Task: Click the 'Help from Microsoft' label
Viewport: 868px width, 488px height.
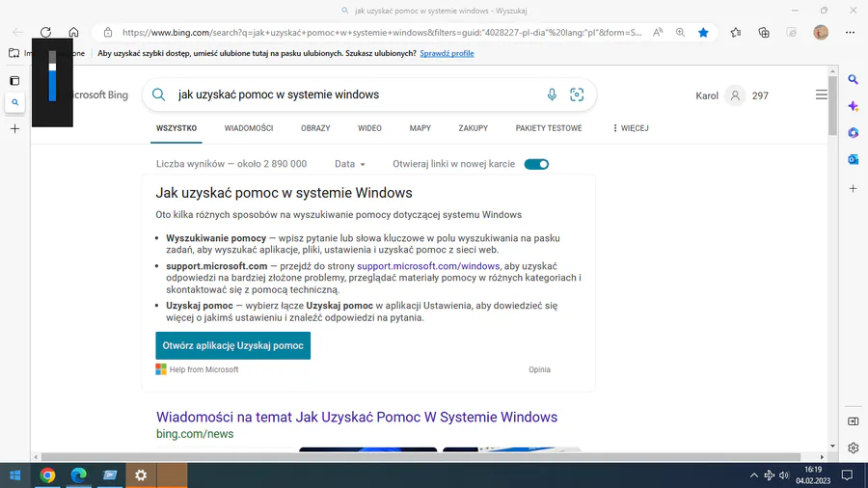Action: (x=203, y=369)
